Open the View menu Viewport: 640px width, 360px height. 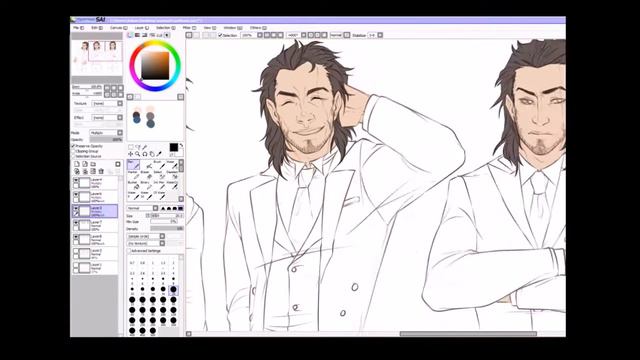(209, 28)
